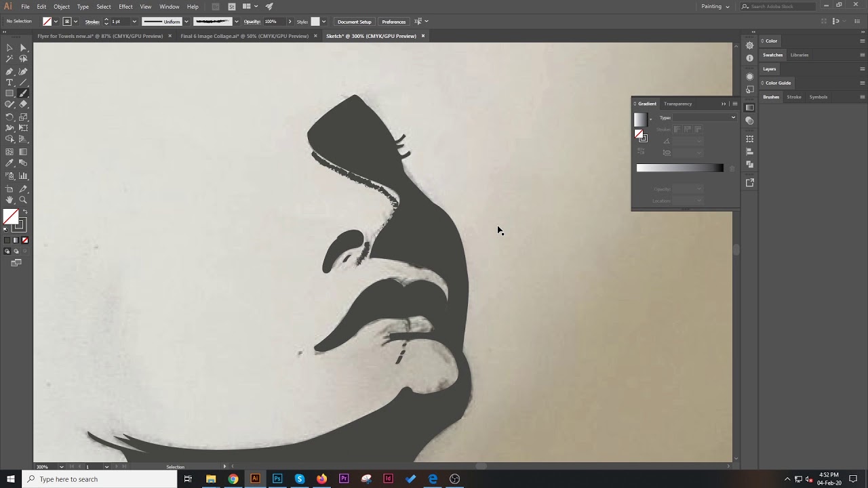Select the Paintbrush tool
Image resolution: width=868 pixels, height=488 pixels.
[x=23, y=94]
